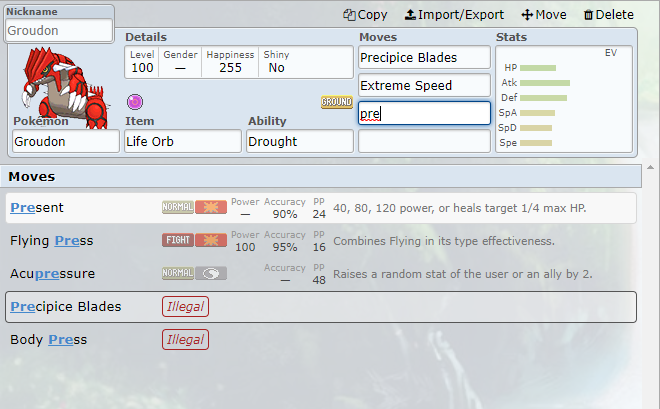Focus the Nickname input field
Viewport: 660px width, 409px height.
point(59,30)
